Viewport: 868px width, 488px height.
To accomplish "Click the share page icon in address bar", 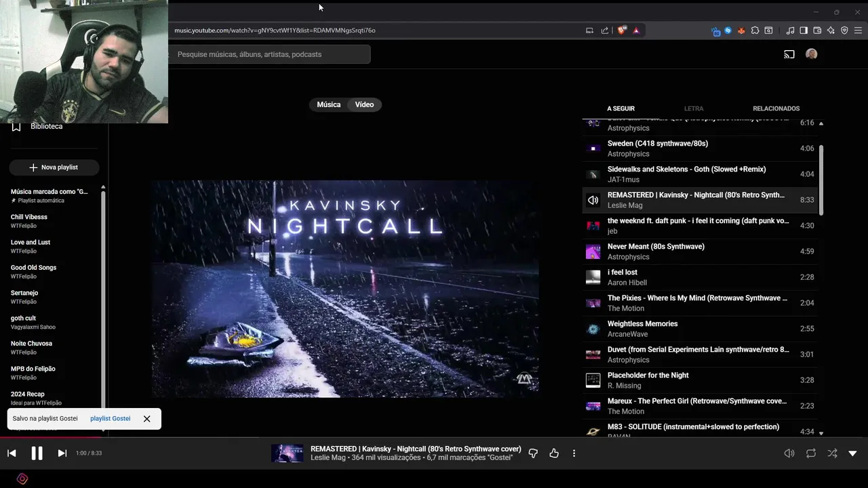I will click(x=605, y=30).
